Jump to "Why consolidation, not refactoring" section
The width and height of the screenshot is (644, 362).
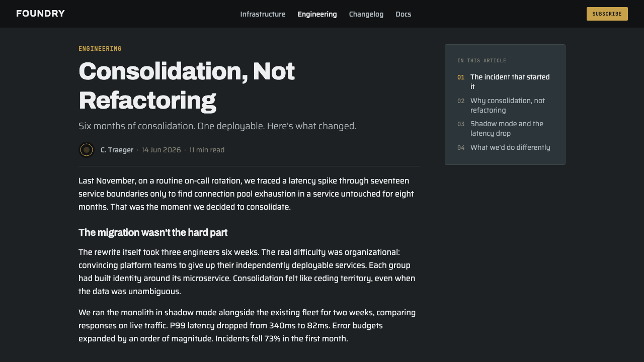point(508,105)
